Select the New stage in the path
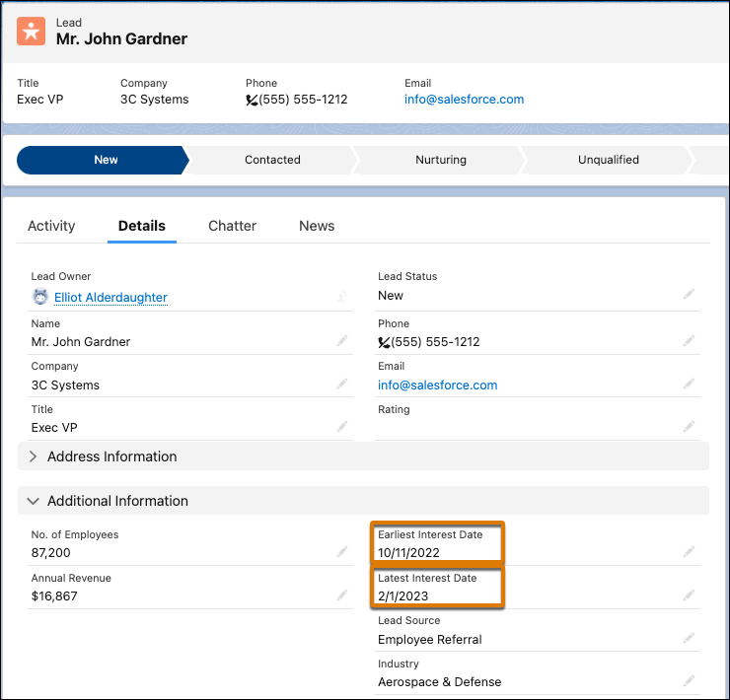The image size is (730, 700). pos(103,160)
